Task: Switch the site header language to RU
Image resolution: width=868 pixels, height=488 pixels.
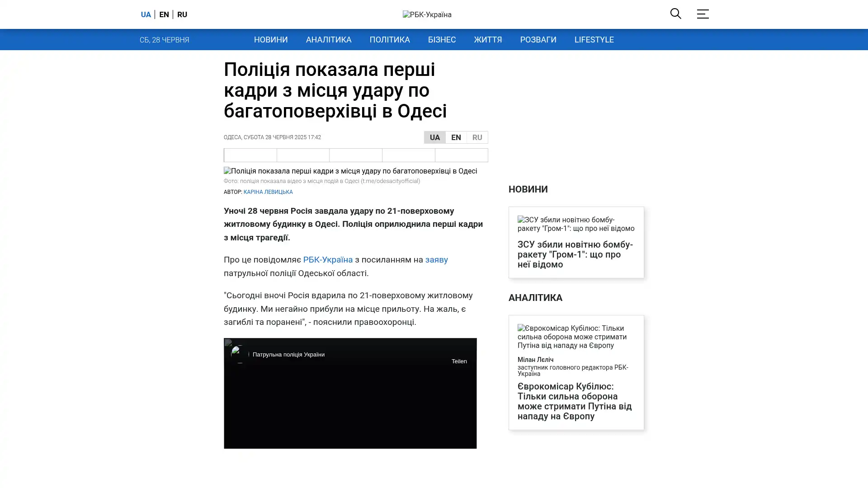Action: click(x=182, y=14)
